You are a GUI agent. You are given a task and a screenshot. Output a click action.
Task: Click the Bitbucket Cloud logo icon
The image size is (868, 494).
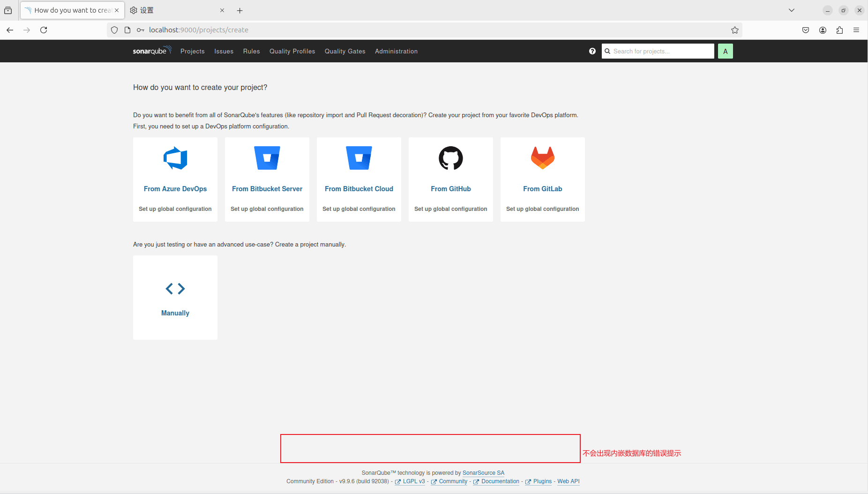(359, 158)
